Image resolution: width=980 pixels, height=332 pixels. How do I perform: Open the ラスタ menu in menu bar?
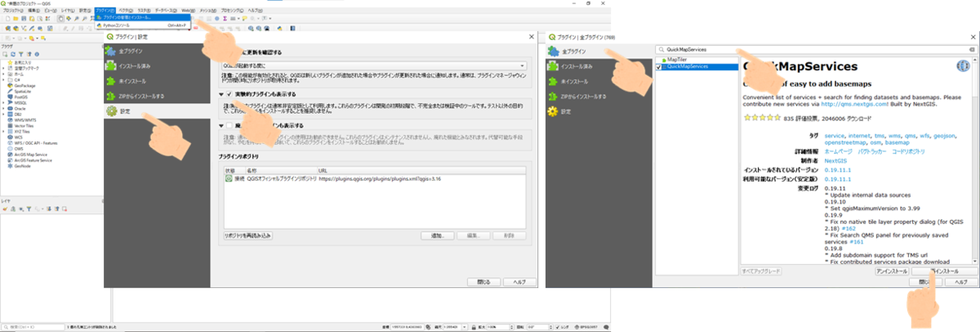coord(145,10)
